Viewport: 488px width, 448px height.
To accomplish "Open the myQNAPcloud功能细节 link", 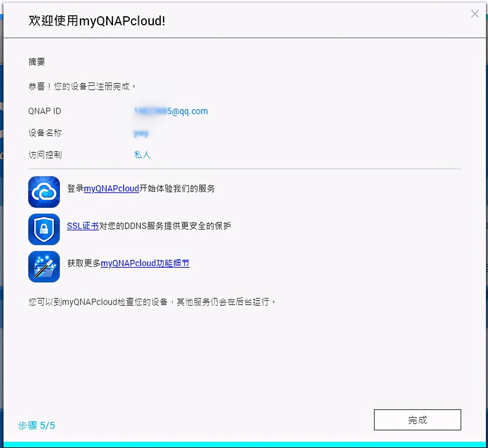I will tap(145, 263).
